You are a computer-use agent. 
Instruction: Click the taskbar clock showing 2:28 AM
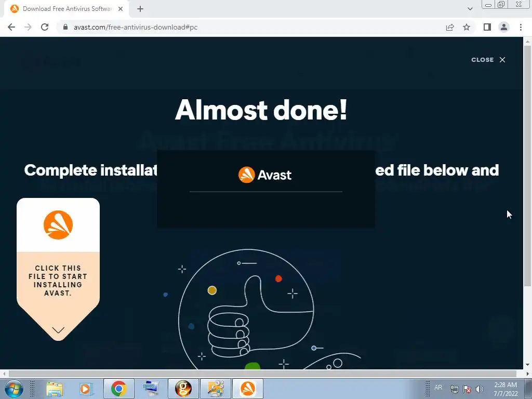click(x=506, y=389)
